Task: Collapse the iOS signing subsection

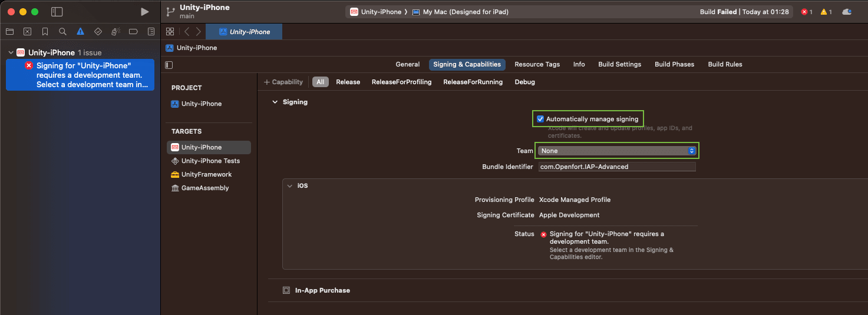Action: point(290,185)
